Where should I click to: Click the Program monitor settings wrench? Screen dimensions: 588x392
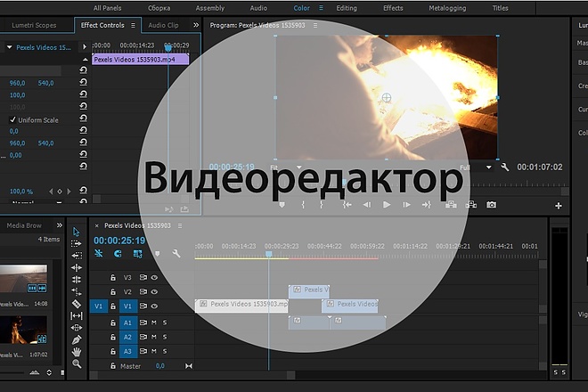point(505,167)
